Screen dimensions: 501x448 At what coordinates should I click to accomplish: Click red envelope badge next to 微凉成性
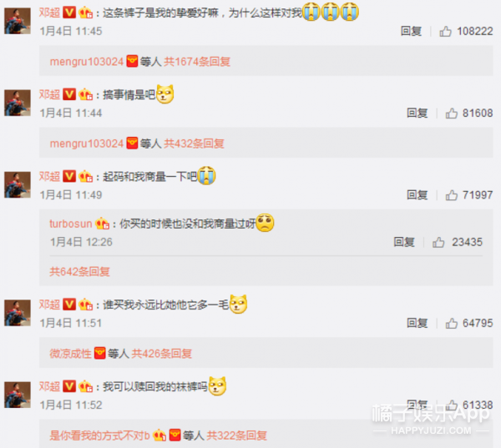[99, 353]
